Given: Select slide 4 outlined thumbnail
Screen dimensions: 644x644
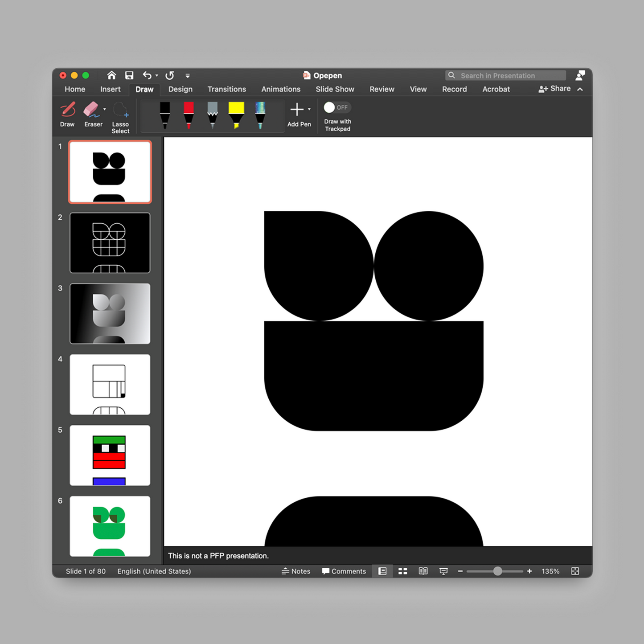Looking at the screenshot, I should pos(110,385).
